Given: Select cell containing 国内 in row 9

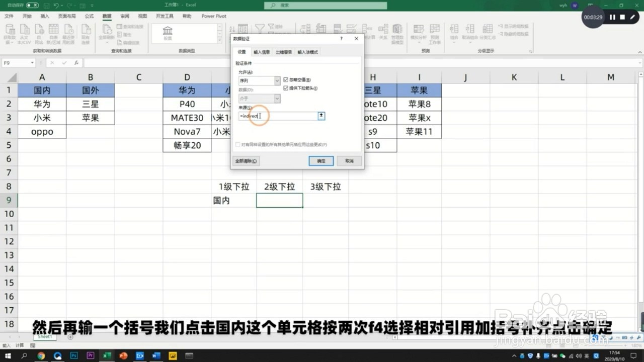Looking at the screenshot, I should 234,200.
